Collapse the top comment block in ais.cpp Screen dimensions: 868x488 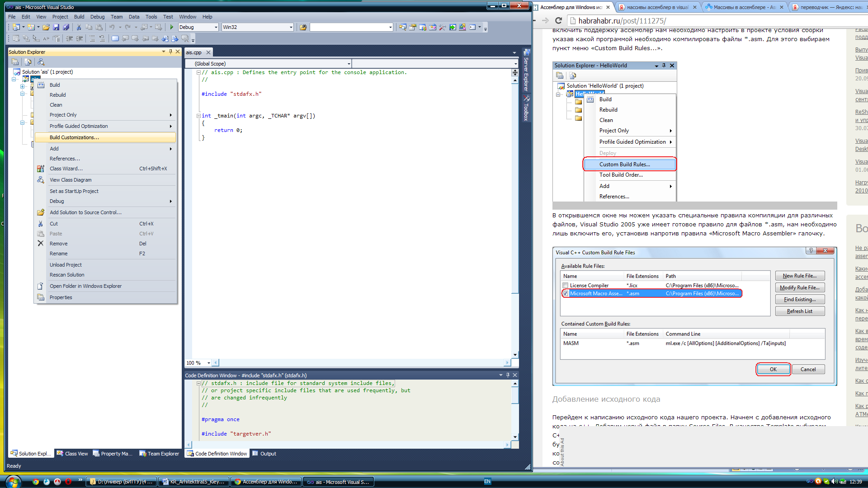[198, 72]
